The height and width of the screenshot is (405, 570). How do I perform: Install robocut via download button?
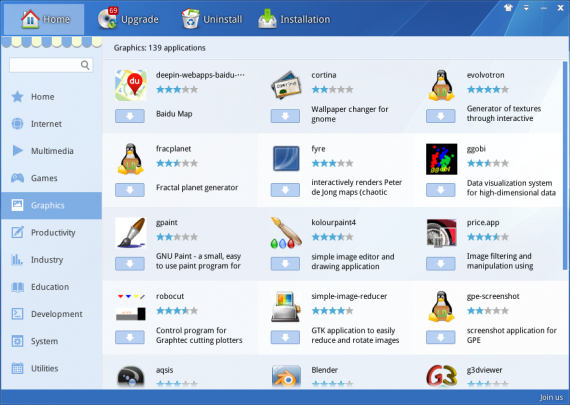point(130,337)
